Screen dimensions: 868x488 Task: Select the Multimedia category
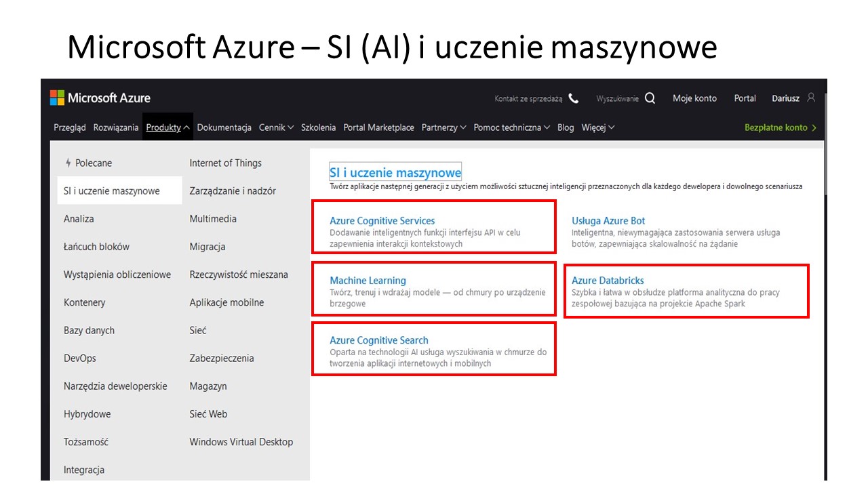pyautogui.click(x=213, y=219)
